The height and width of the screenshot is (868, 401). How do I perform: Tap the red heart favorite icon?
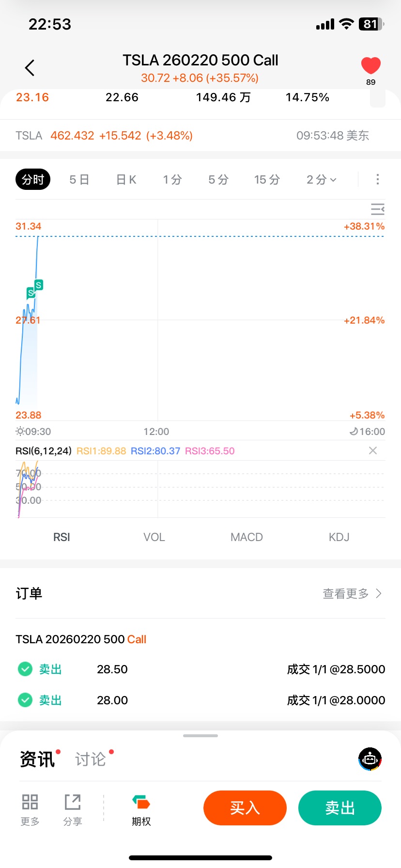click(371, 65)
